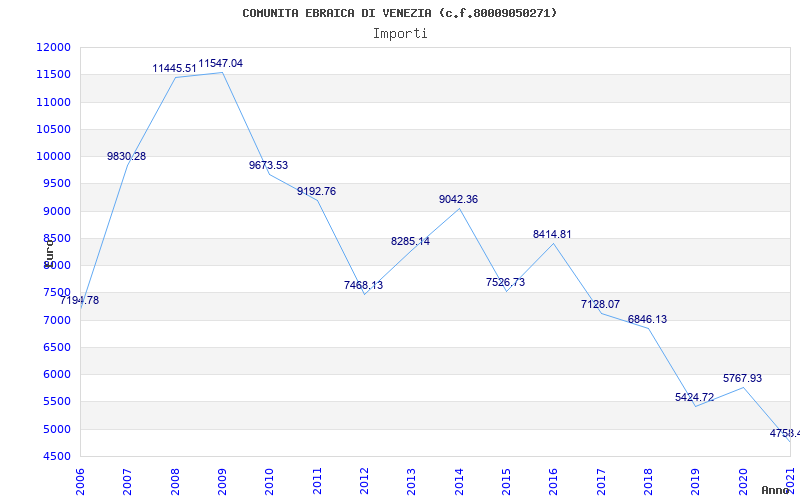Click the 5500 y-axis value
The width and height of the screenshot is (800, 500).
coord(56,402)
